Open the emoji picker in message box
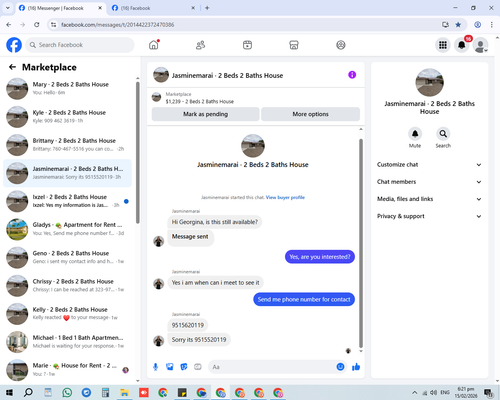500x400 pixels. pyautogui.click(x=340, y=367)
